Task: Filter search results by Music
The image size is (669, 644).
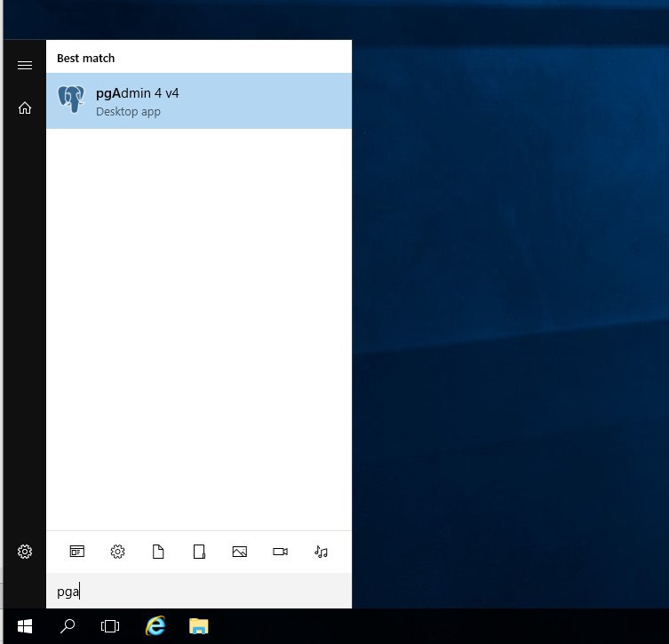Action: click(321, 552)
